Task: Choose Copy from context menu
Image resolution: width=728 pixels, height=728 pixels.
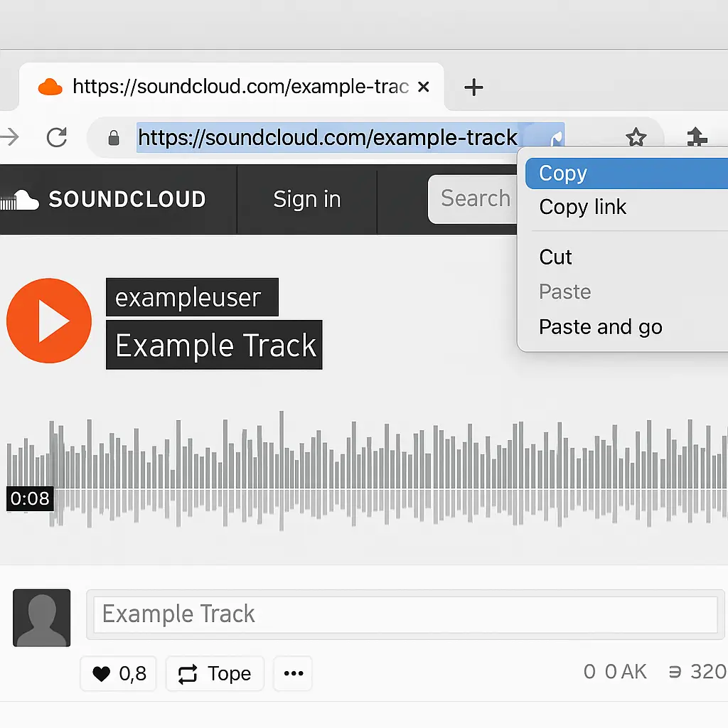Action: [x=626, y=173]
